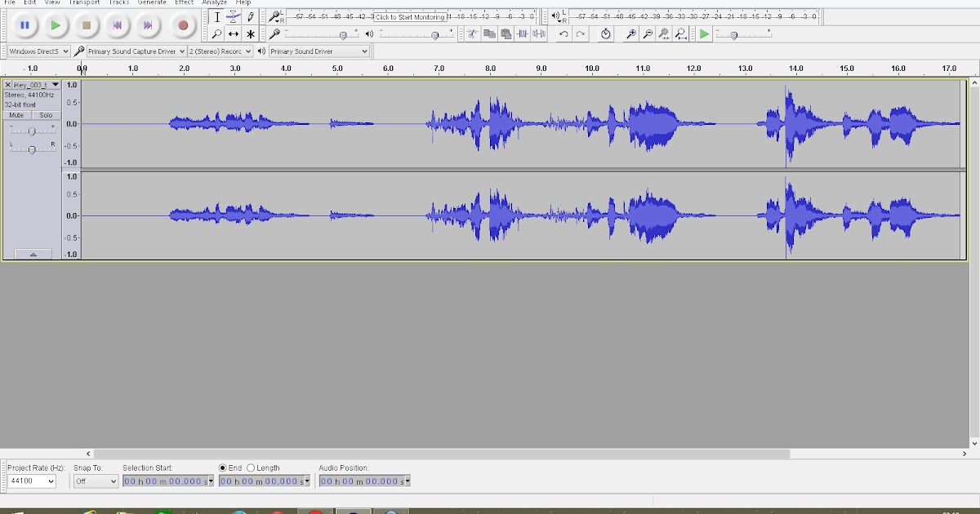Open the Effect menu
Screen dimensions: 980x514
(184, 2)
